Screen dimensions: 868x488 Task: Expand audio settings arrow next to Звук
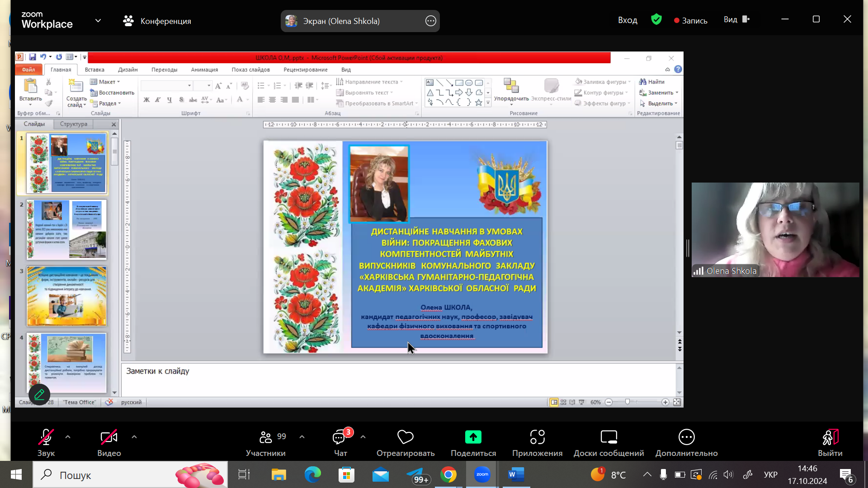pyautogui.click(x=68, y=437)
